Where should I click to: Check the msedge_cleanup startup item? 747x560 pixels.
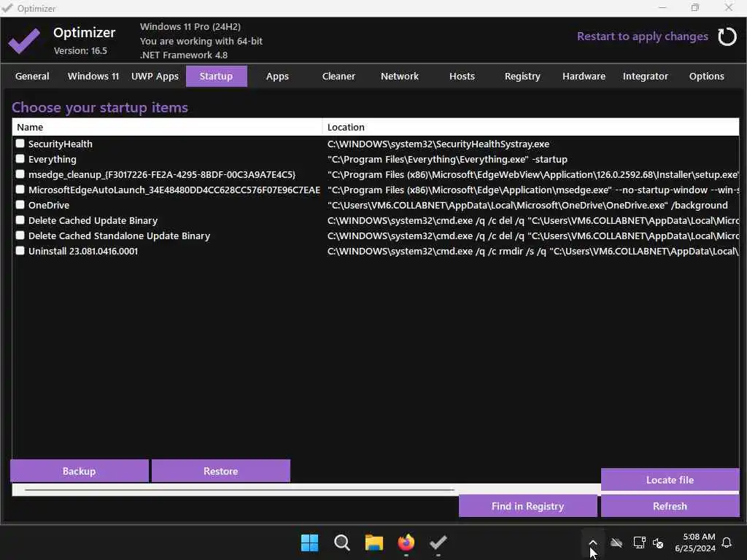coord(20,174)
